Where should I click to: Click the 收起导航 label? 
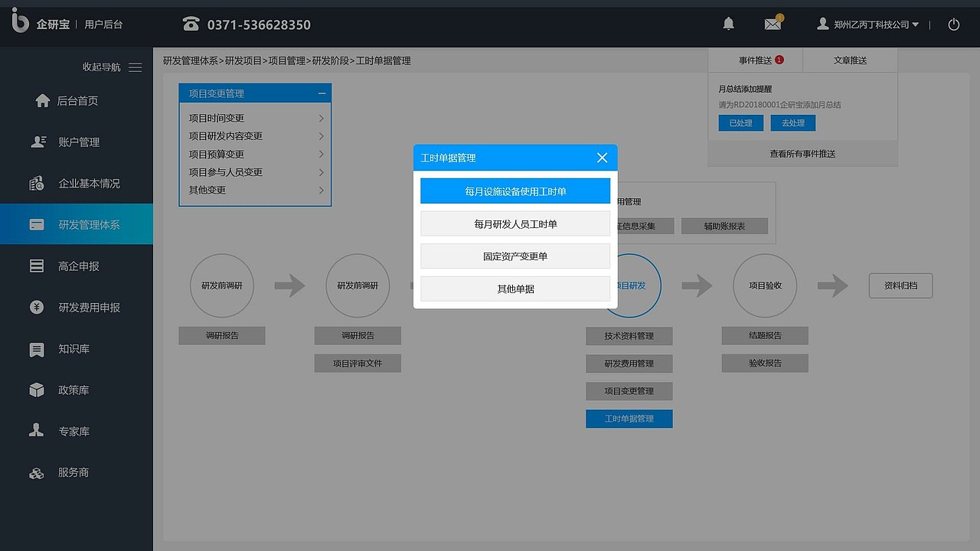click(x=102, y=67)
